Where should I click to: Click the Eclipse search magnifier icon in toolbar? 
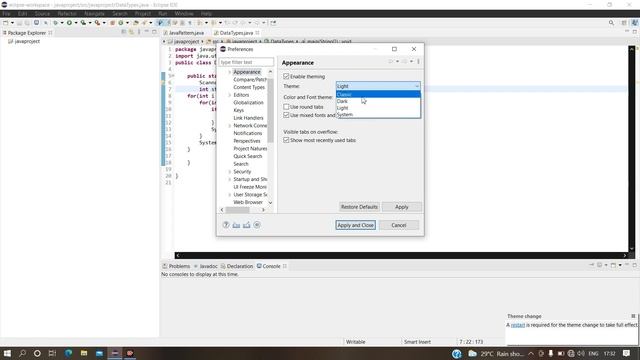(611, 23)
